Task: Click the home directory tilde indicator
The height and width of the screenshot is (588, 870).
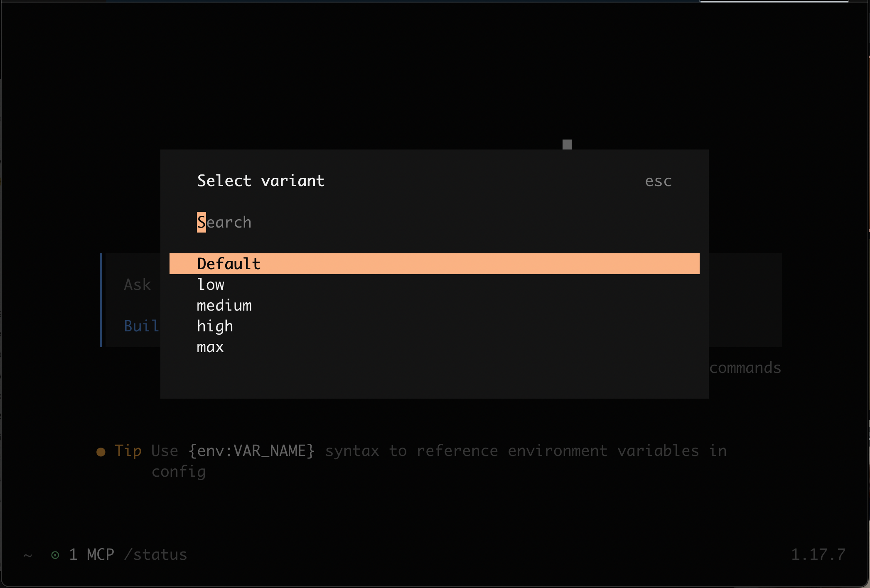Action: click(28, 555)
